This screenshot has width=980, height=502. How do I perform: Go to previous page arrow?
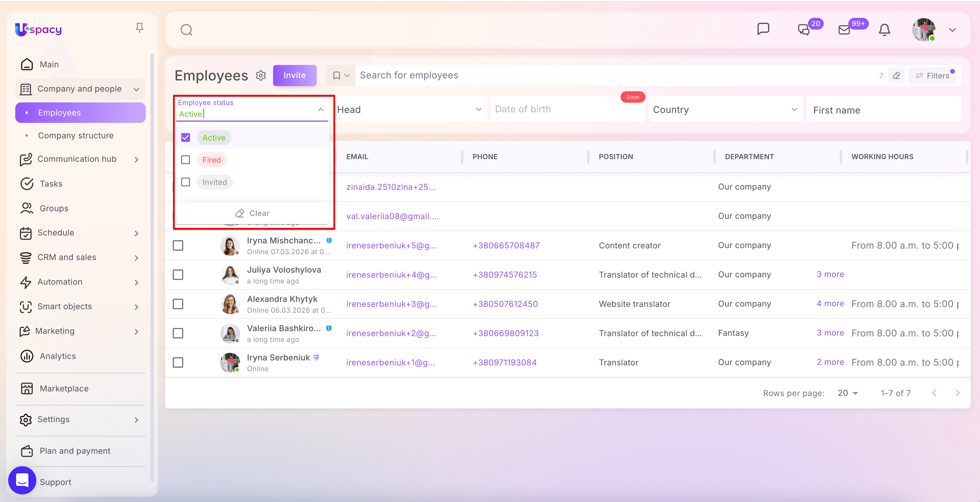click(x=934, y=393)
